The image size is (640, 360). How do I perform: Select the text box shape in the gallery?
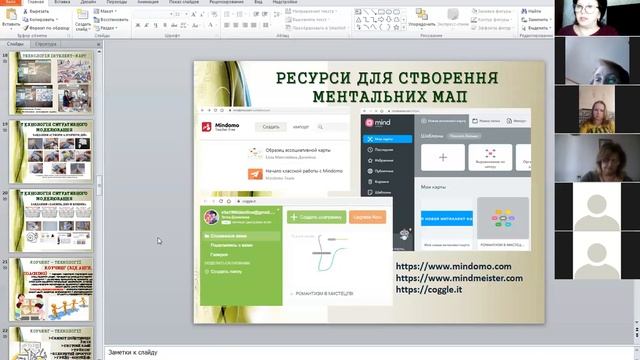tap(358, 12)
